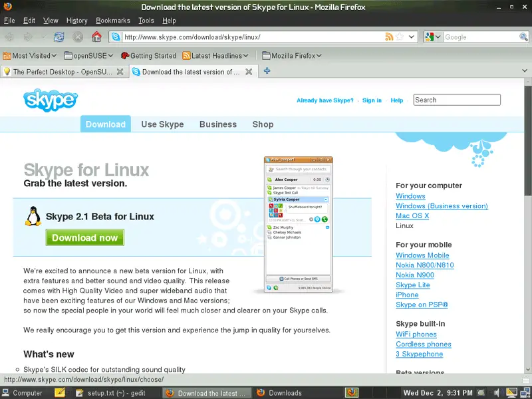Image resolution: width=532 pixels, height=399 pixels.
Task: Click the Skype logo
Action: [x=51, y=100]
